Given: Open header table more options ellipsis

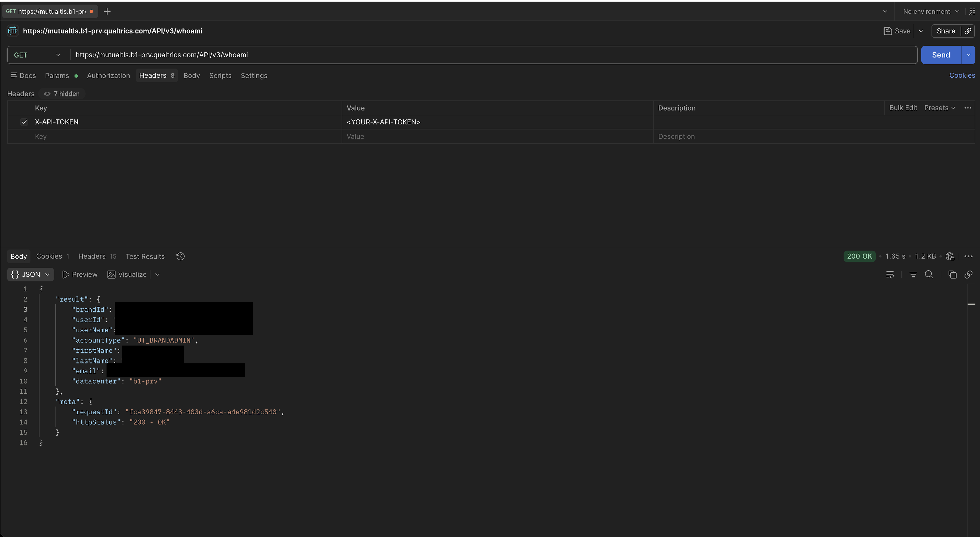Looking at the screenshot, I should click(x=968, y=108).
